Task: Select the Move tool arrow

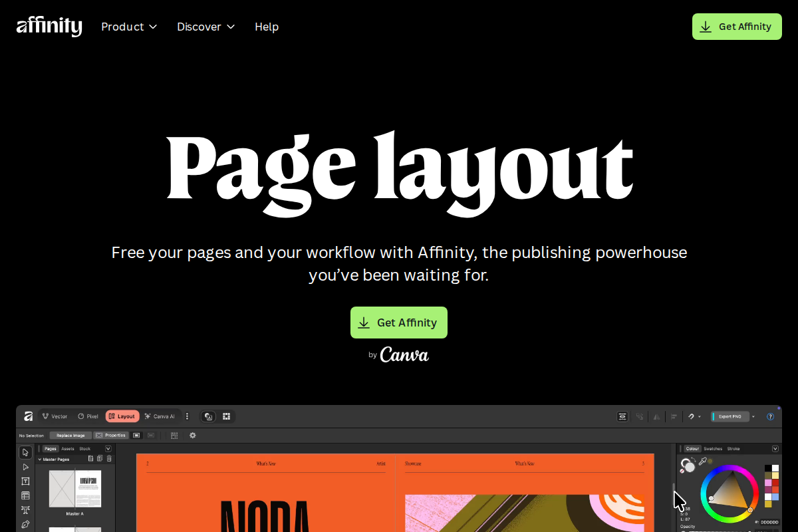Action: coord(25,452)
